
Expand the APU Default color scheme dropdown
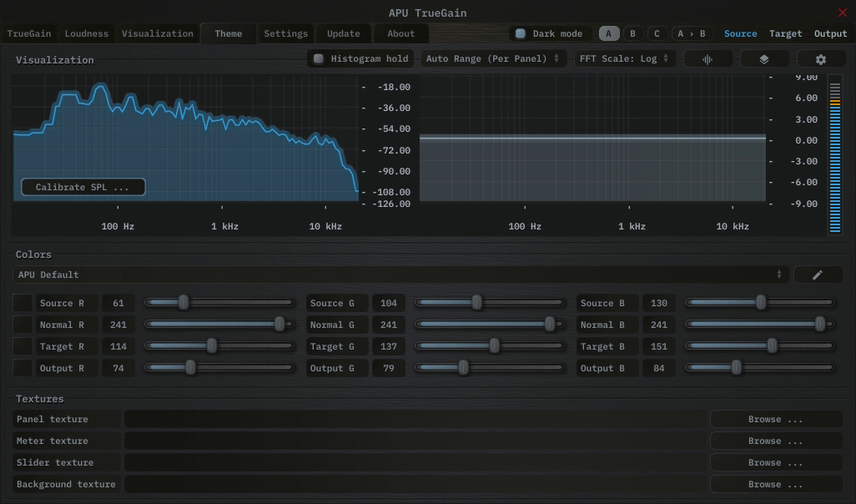400,275
